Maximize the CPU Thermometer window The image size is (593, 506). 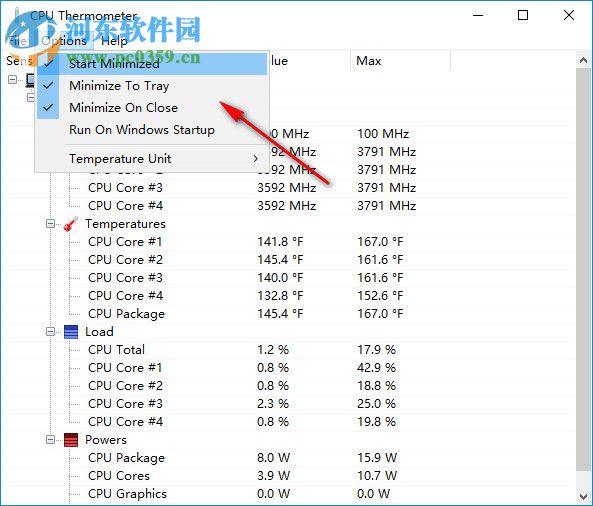click(523, 15)
